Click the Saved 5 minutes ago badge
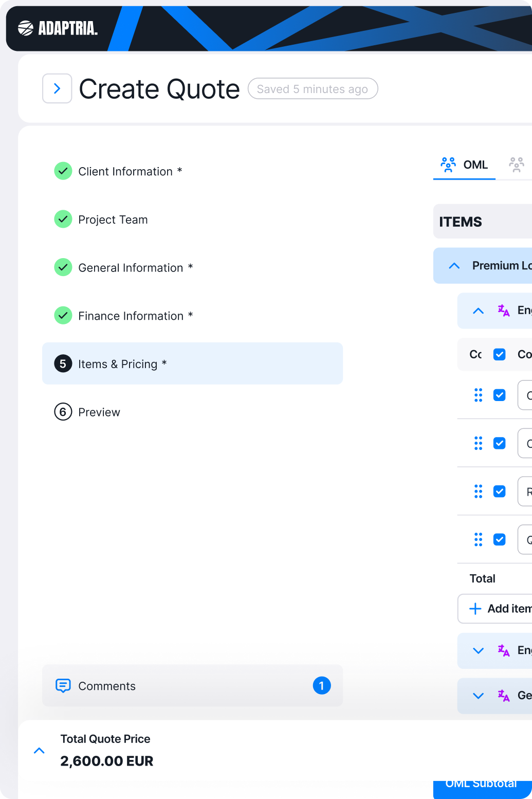 point(313,89)
